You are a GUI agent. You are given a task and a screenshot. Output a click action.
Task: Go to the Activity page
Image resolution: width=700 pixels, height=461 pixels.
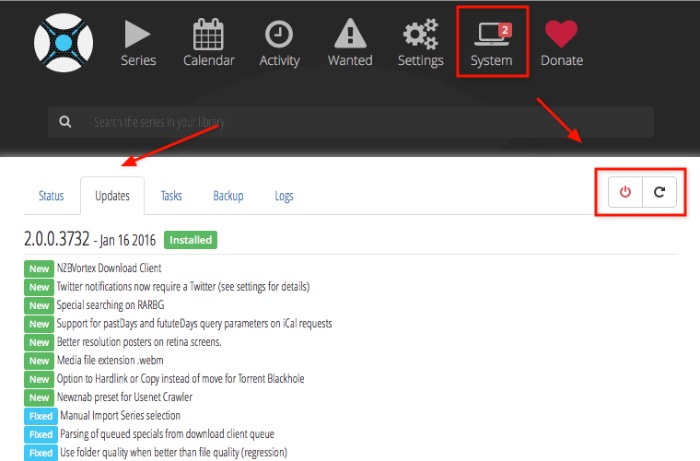[279, 44]
